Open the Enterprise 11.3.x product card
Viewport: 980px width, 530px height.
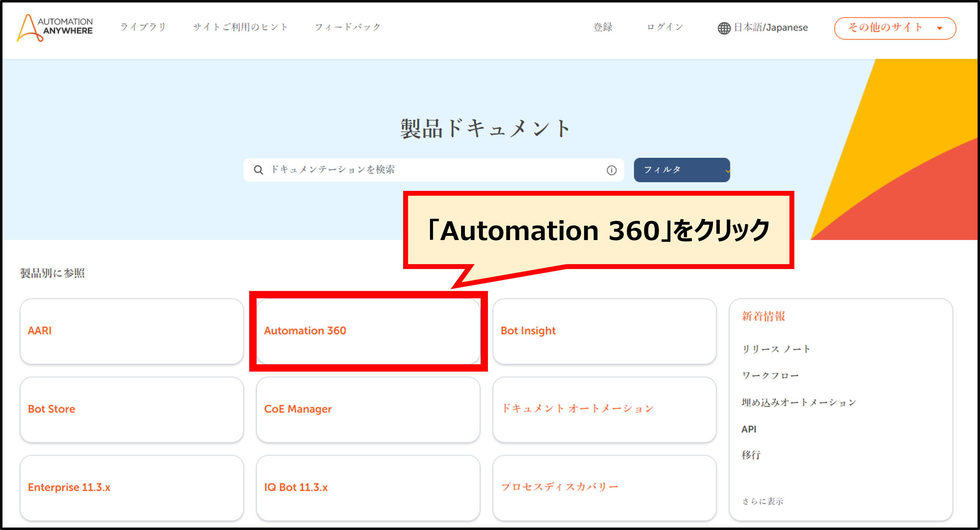coord(132,488)
